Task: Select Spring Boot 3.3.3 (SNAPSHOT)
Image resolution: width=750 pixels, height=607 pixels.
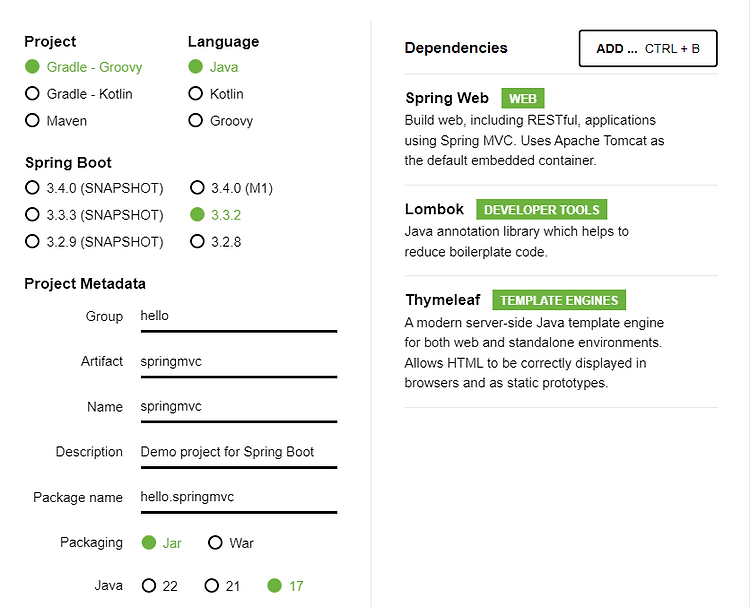Action: [32, 215]
